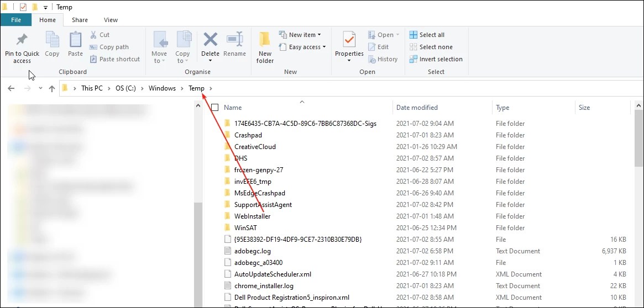Open Customize Quick Access Toolbar arrow

pyautogui.click(x=45, y=7)
